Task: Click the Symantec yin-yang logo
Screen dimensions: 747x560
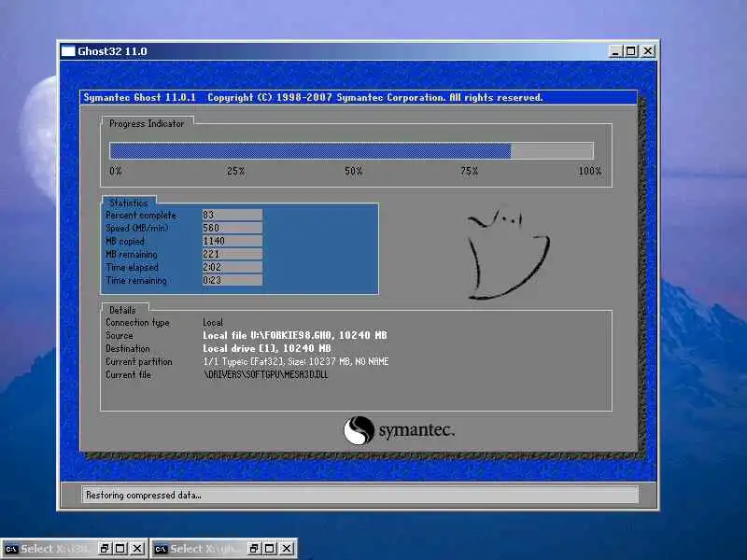Action: point(359,430)
